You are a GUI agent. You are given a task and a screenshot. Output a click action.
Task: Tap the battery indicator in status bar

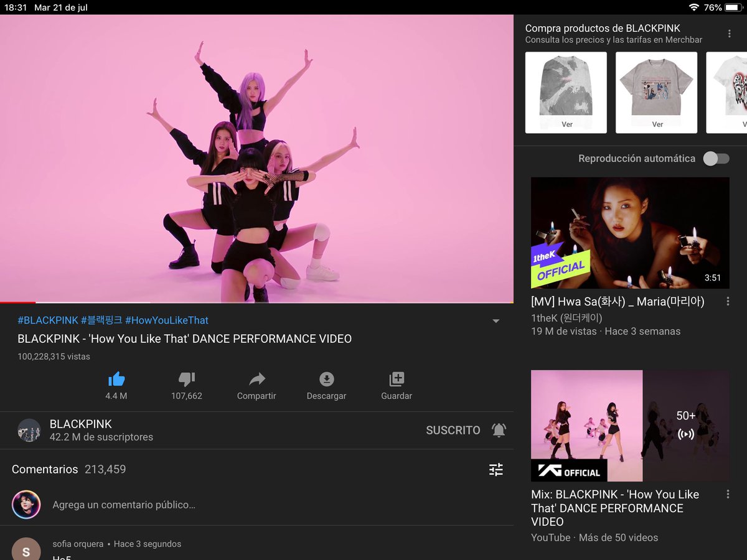733,7
